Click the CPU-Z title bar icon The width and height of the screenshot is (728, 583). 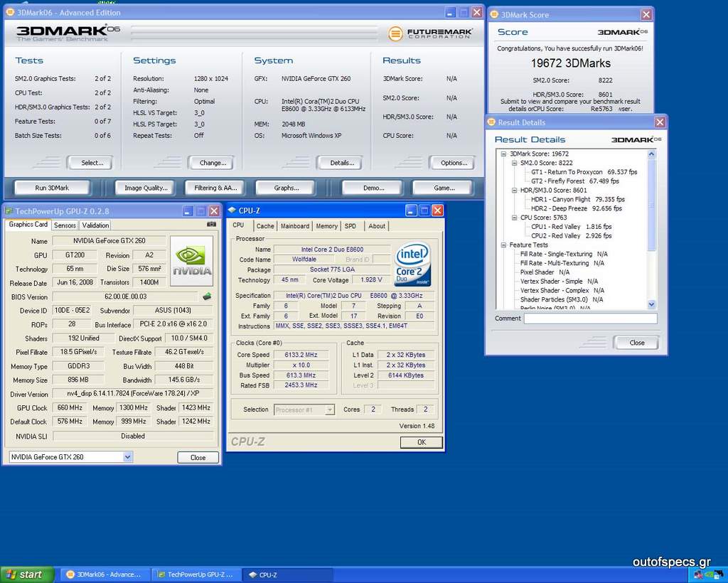pos(232,210)
